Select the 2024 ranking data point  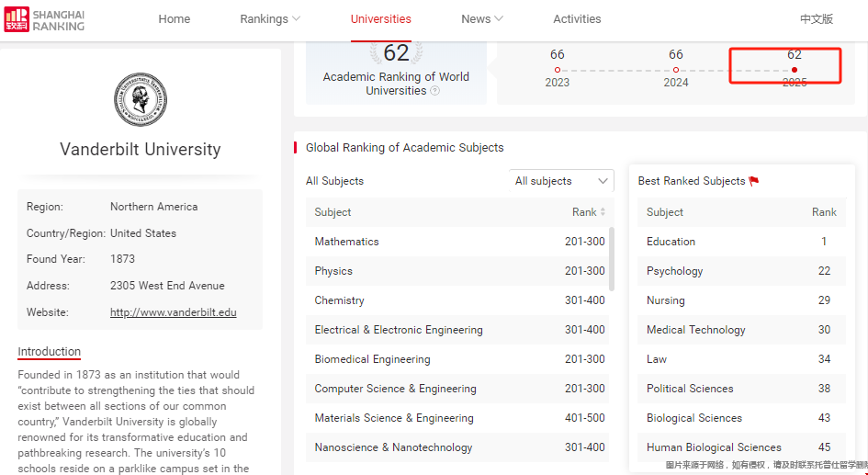(x=676, y=70)
